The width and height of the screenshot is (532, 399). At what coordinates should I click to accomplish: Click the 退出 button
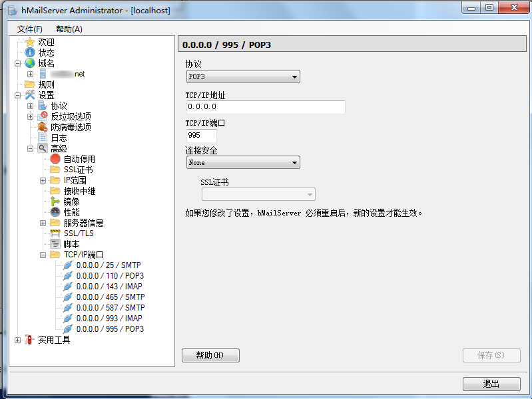(491, 384)
